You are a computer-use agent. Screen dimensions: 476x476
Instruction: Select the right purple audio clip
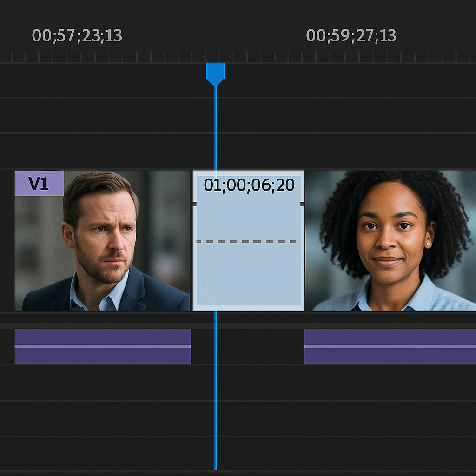pos(390,356)
